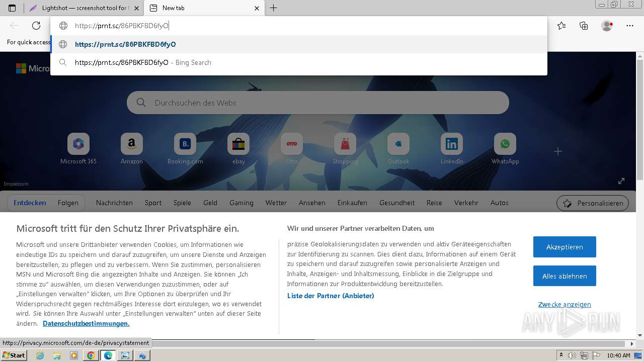644x362 pixels.
Task: Reload the page with the Refresh icon
Action: click(x=36, y=26)
